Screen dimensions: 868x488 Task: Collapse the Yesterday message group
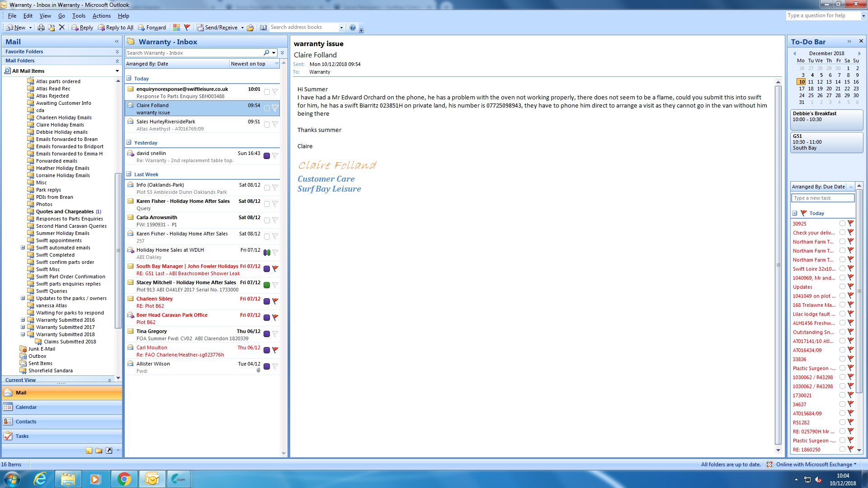[129, 142]
